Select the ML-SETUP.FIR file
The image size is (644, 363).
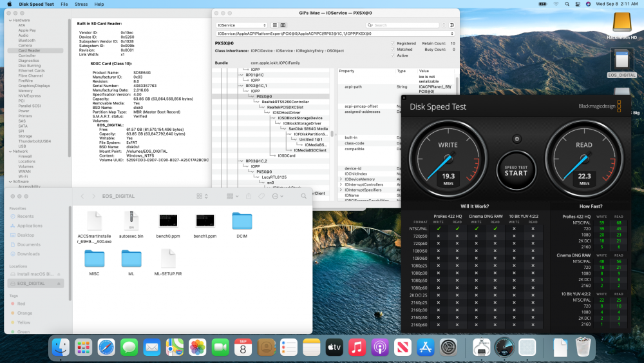[168, 262]
